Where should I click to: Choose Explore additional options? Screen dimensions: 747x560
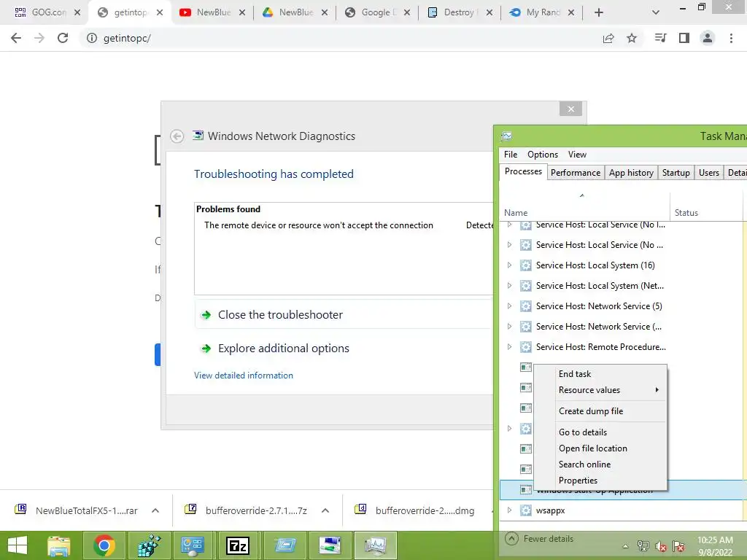[284, 348]
